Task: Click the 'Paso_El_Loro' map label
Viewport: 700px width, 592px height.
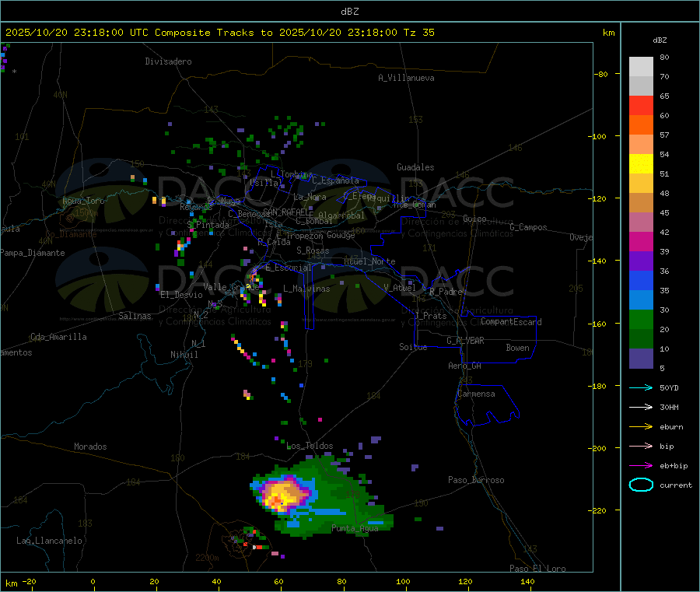Action: pyautogui.click(x=538, y=569)
